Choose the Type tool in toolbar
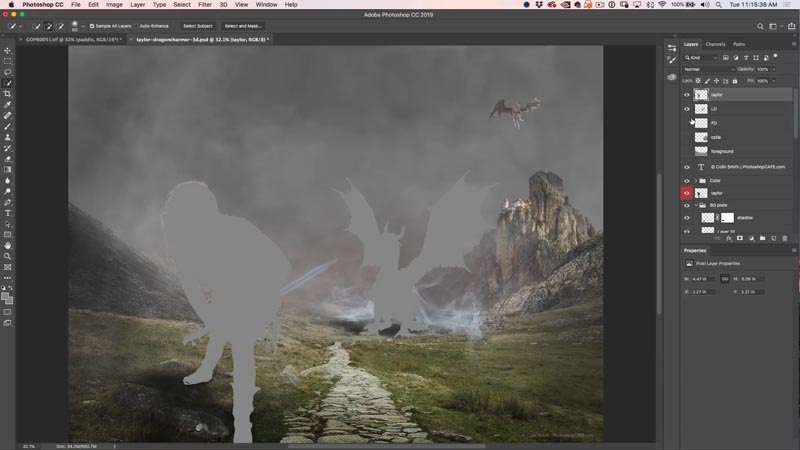Viewport: 800px width, 450px height. point(8,213)
